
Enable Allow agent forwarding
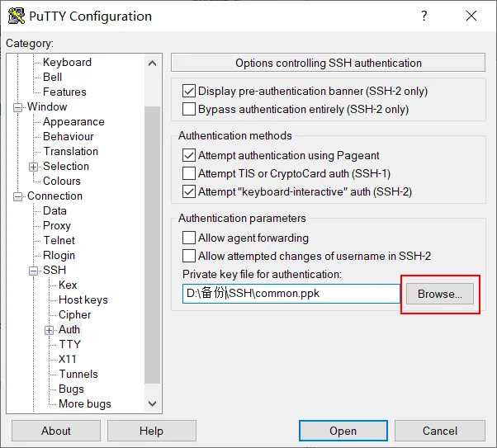188,238
